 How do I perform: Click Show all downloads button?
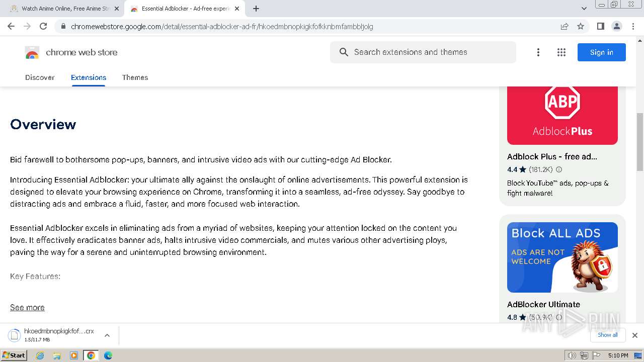(x=607, y=335)
